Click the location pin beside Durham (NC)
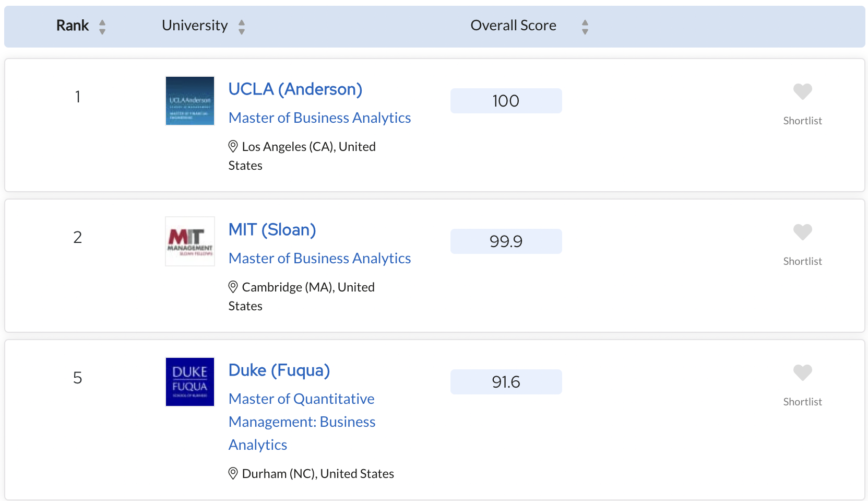 pyautogui.click(x=233, y=474)
